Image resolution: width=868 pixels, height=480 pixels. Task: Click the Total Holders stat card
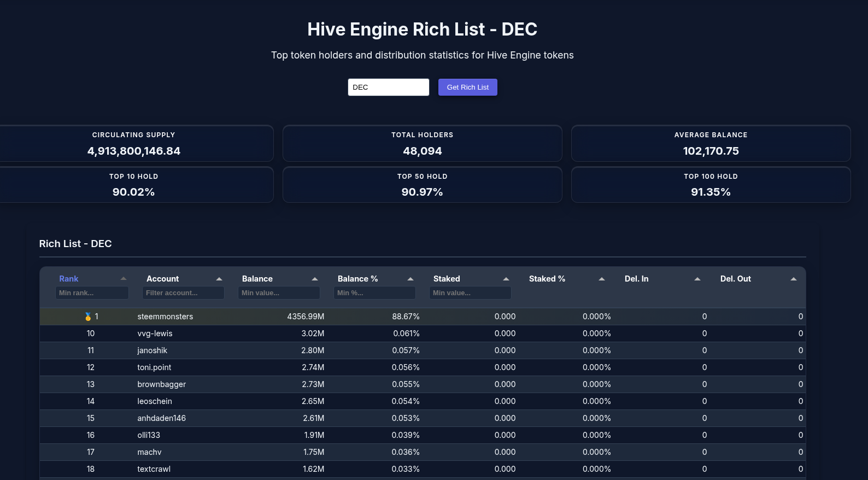pos(422,143)
